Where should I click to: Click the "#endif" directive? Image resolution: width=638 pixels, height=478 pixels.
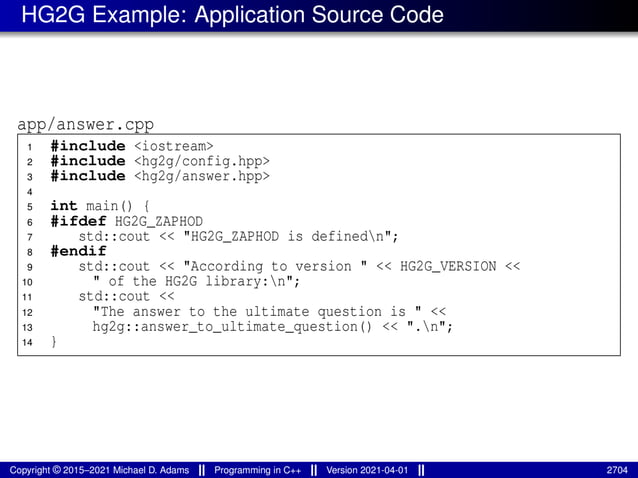tap(79, 251)
